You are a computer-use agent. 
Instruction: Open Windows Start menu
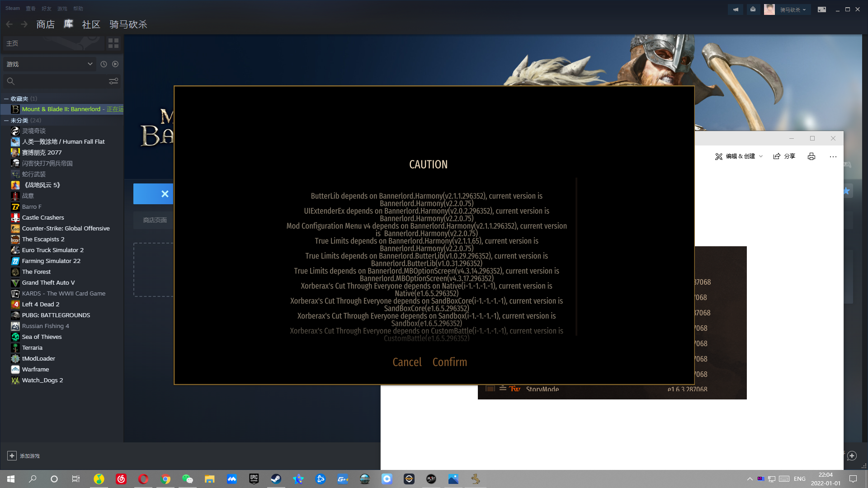pyautogui.click(x=11, y=479)
